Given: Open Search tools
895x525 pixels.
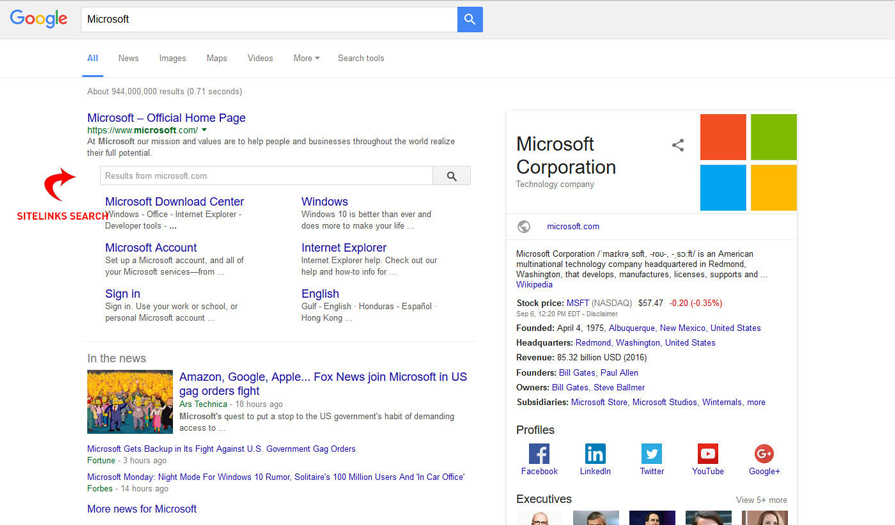Looking at the screenshot, I should point(361,58).
